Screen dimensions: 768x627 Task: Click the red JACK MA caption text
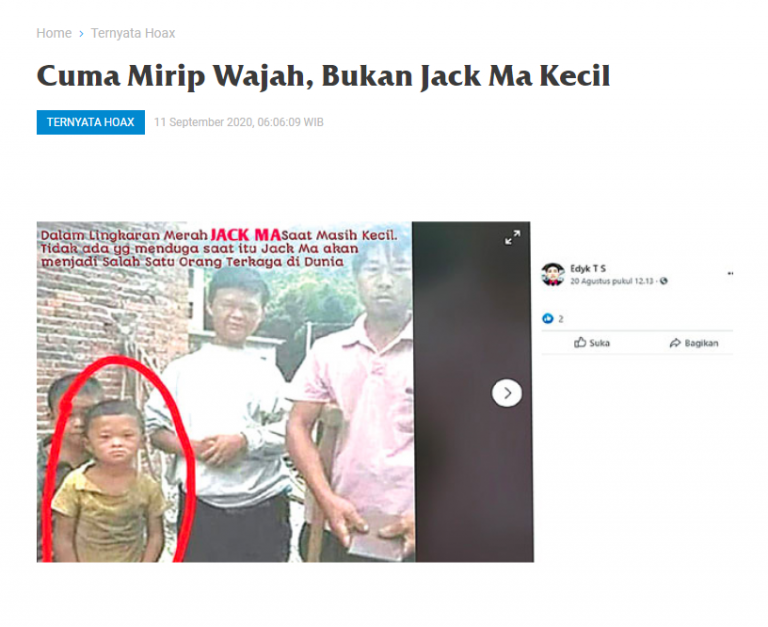coord(245,235)
